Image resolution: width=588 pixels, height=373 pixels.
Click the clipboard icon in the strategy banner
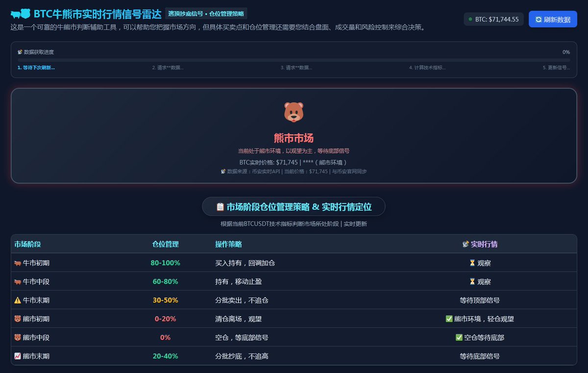220,207
